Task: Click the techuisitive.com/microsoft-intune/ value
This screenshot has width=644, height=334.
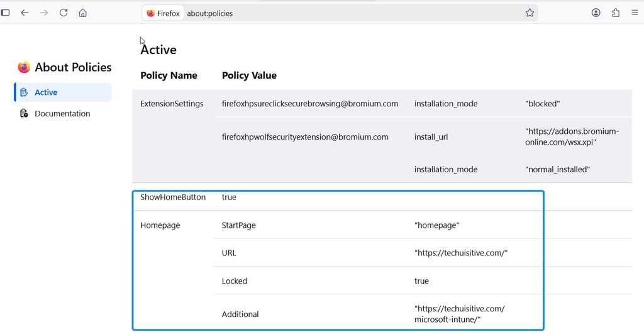Action: (460, 314)
